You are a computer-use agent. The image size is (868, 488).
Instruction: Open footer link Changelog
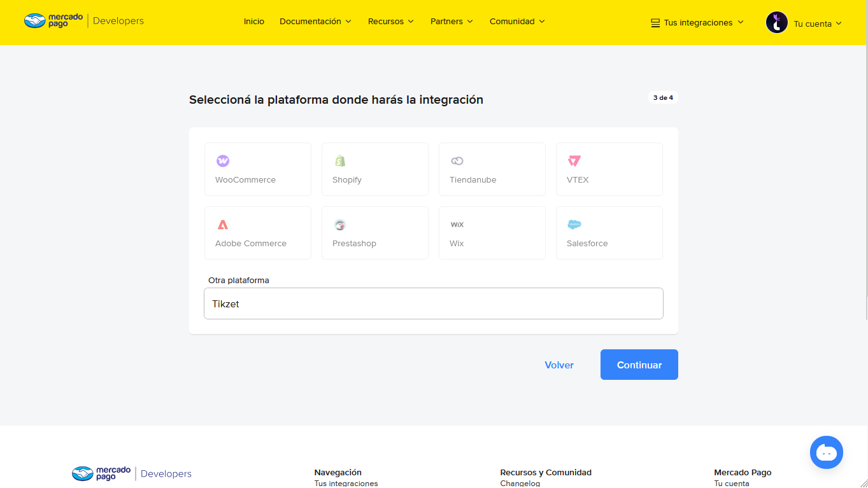pyautogui.click(x=520, y=484)
